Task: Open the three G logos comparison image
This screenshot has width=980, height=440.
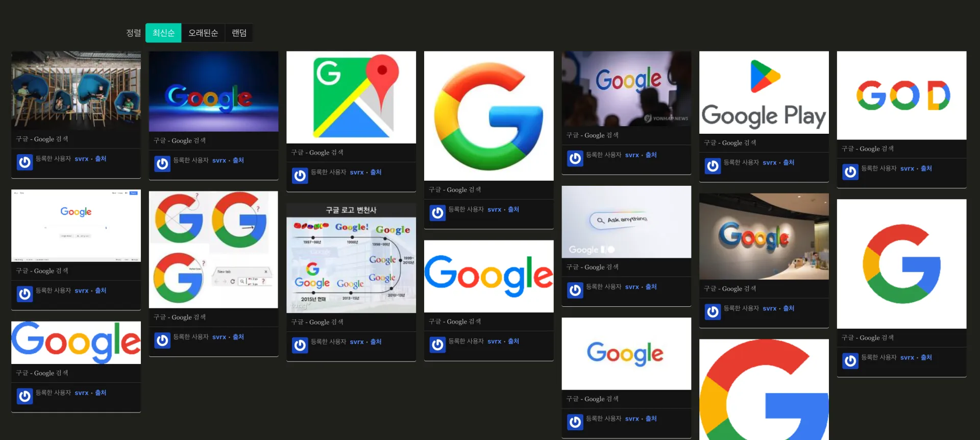Action: click(213, 250)
